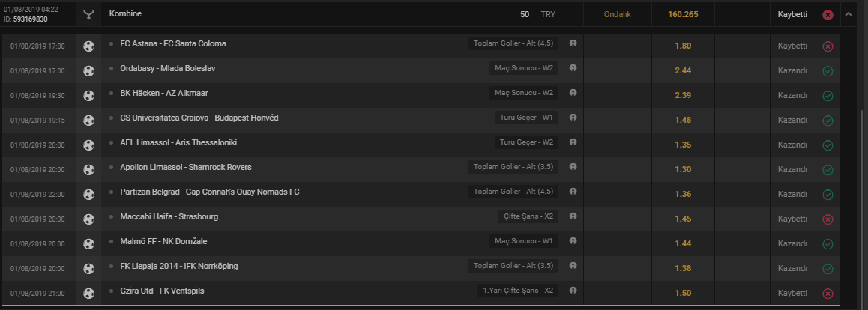The image size is (868, 310).
Task: Click Turu Geçer - W1 market tag
Action: tap(526, 118)
